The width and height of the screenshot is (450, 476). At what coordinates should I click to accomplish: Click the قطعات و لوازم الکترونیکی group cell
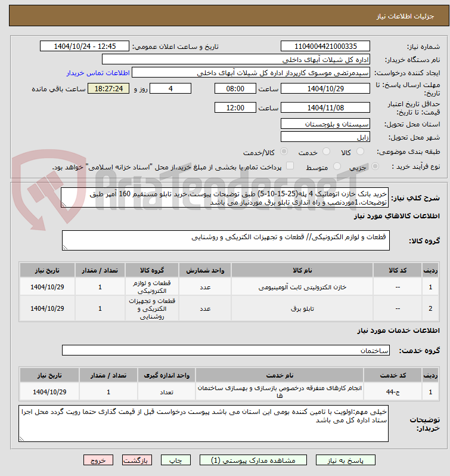click(152, 287)
